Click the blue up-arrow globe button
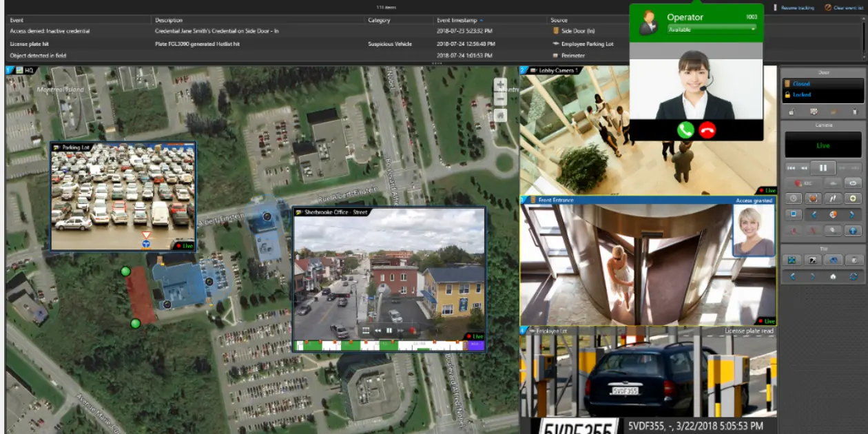Screen dimensions: 868x434 (x=853, y=230)
